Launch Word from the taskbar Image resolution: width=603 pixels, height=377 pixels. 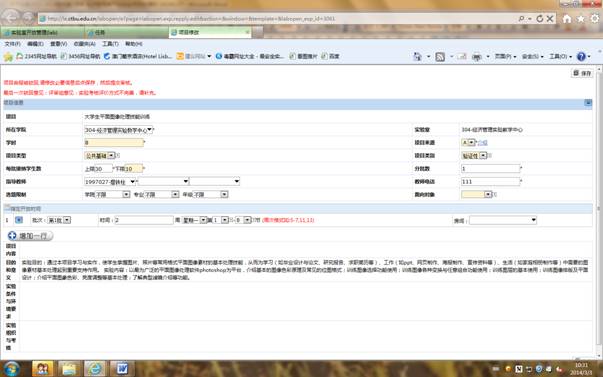tap(122, 369)
